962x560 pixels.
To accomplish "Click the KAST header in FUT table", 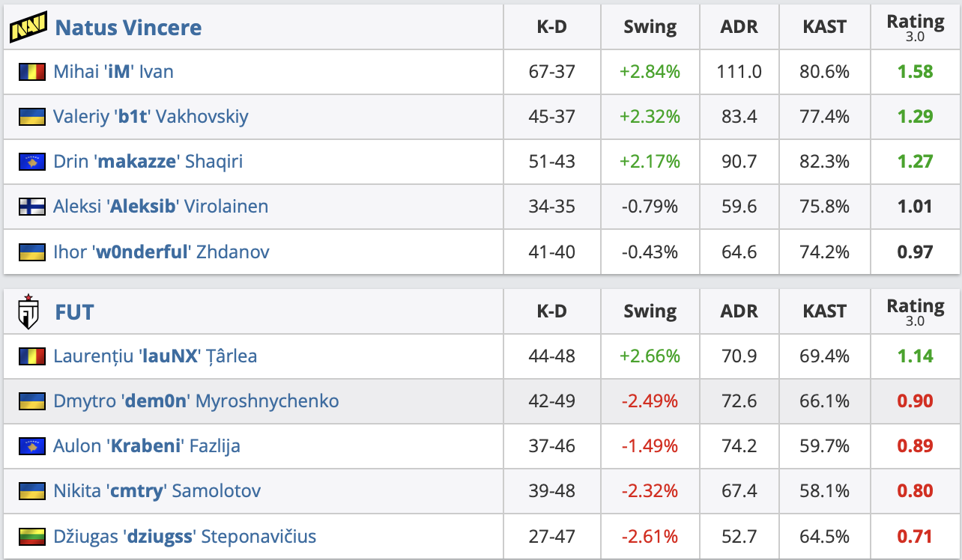I will point(824,311).
